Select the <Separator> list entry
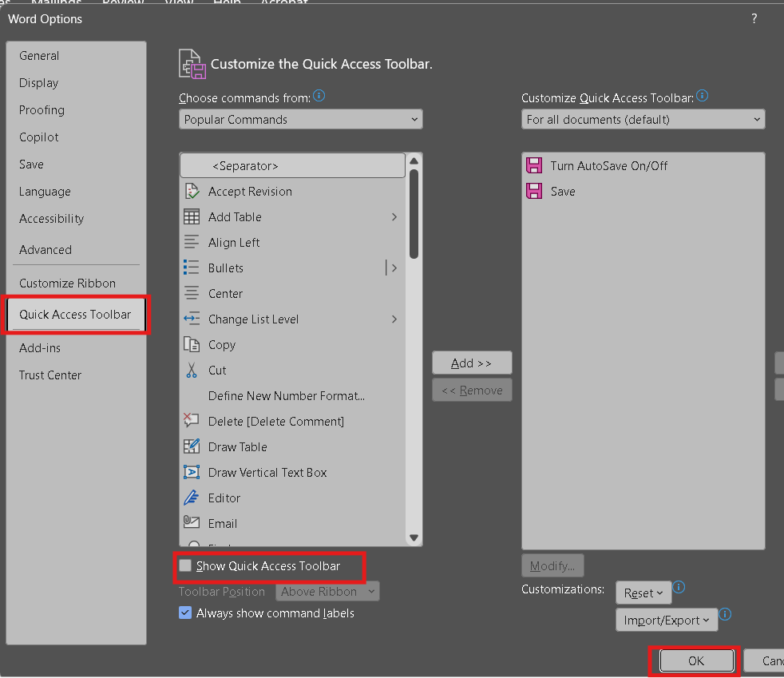Image resolution: width=784 pixels, height=678 pixels. (292, 165)
